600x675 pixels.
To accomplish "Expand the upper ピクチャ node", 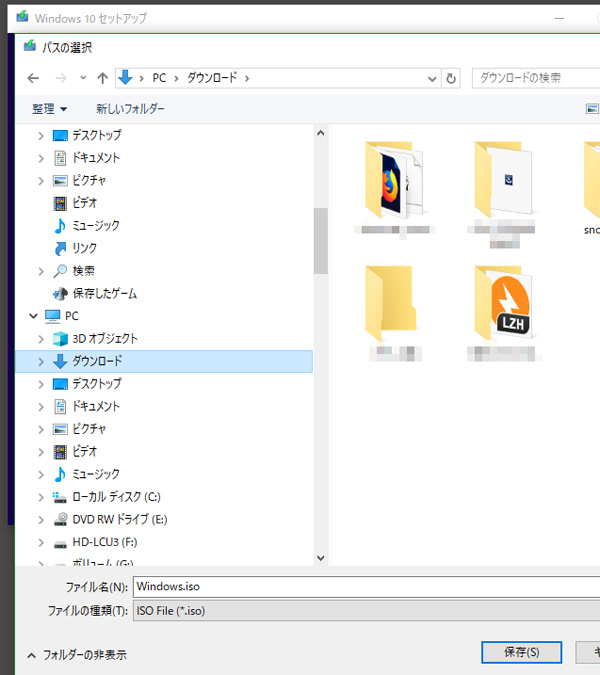I will coord(41,181).
